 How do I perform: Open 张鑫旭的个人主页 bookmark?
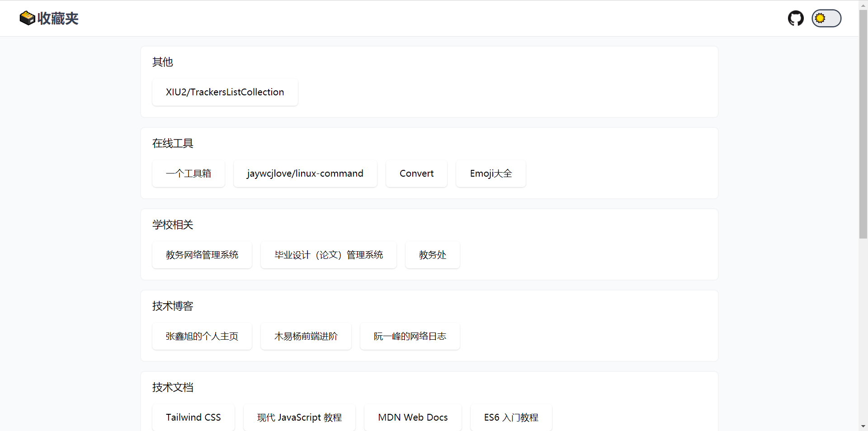pyautogui.click(x=202, y=336)
